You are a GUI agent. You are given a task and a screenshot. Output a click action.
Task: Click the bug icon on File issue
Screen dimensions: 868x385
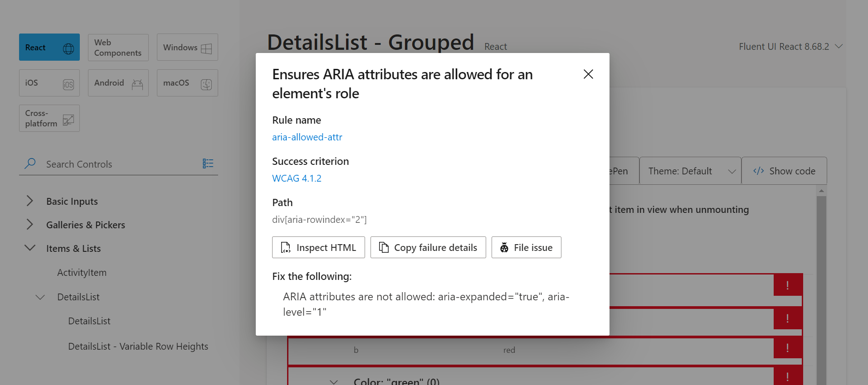pos(504,247)
